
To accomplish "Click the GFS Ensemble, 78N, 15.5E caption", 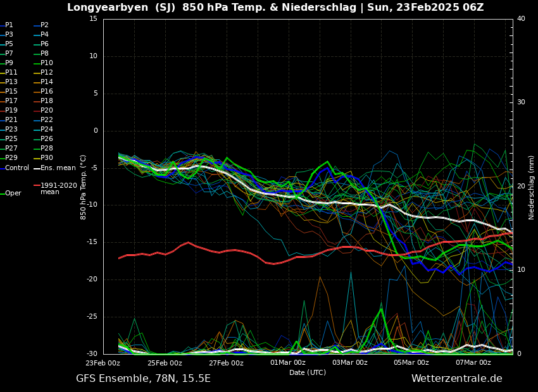I will (143, 379).
